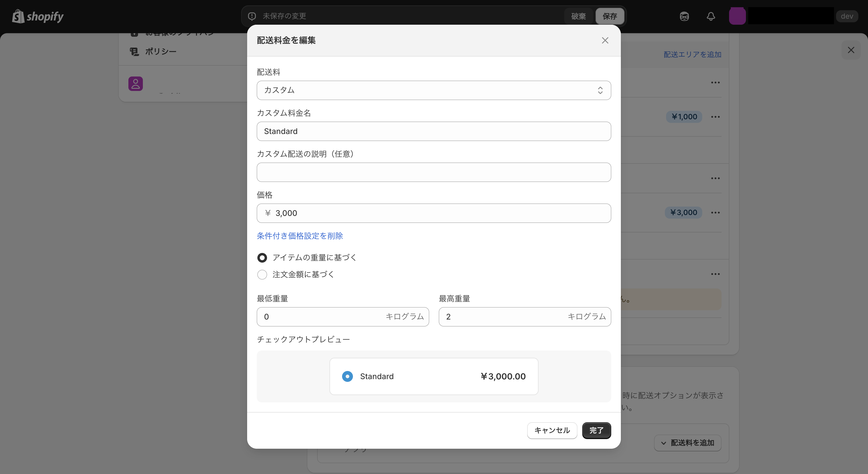Viewport: 868px width, 474px height.
Task: Open the lowest ellipsis menu on the right
Action: 716,274
